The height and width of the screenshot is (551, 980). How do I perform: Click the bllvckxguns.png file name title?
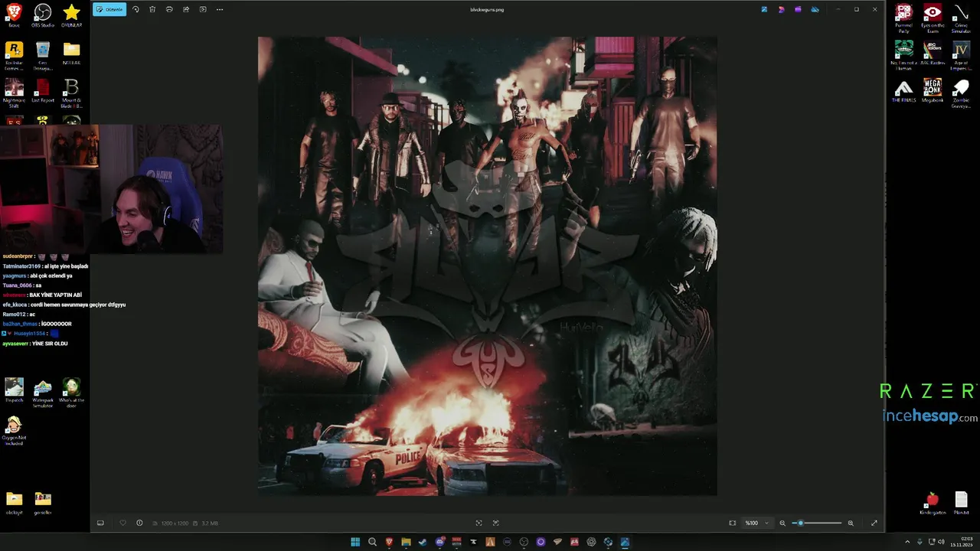click(x=487, y=9)
